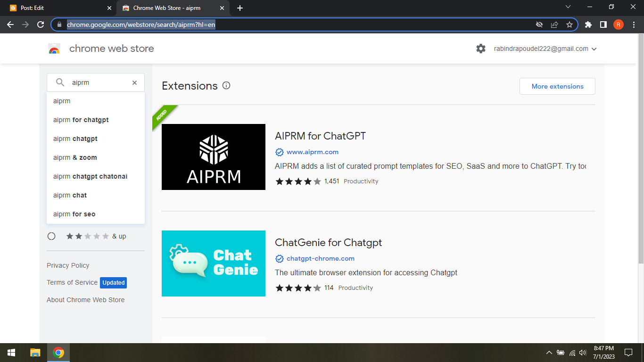Clear the aiprm search box with X
Screen dimensions: 644x362
tap(134, 82)
